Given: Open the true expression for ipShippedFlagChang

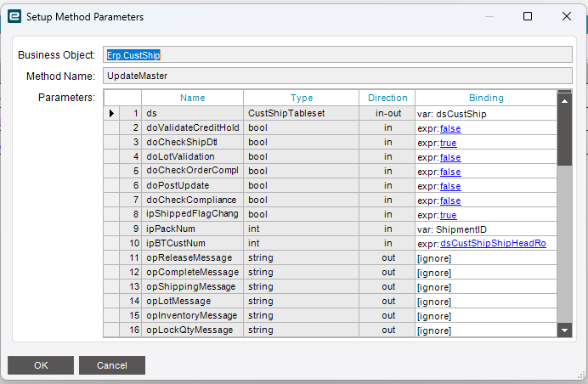Looking at the screenshot, I should 449,215.
